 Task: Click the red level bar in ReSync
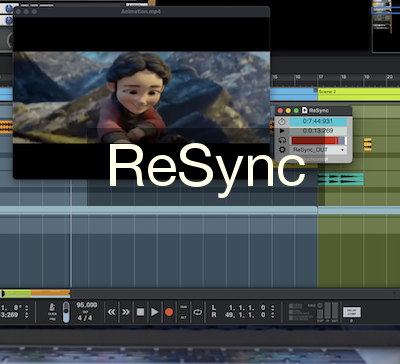click(x=315, y=140)
